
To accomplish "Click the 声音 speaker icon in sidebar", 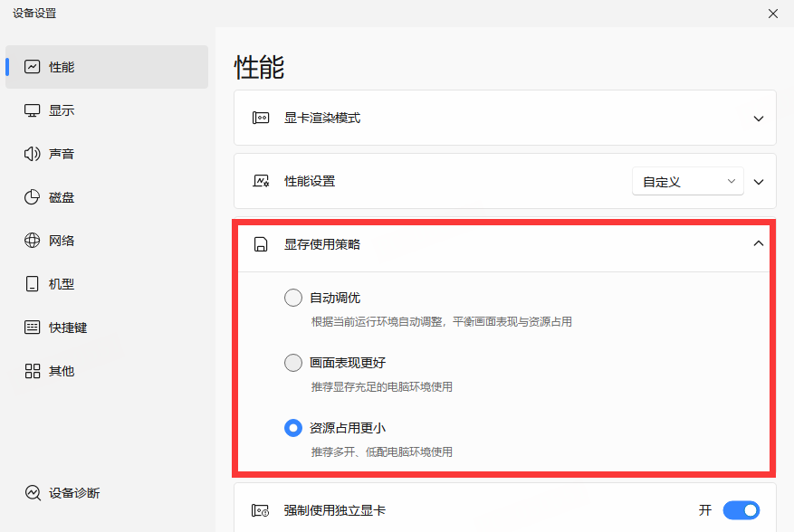I will click(33, 154).
